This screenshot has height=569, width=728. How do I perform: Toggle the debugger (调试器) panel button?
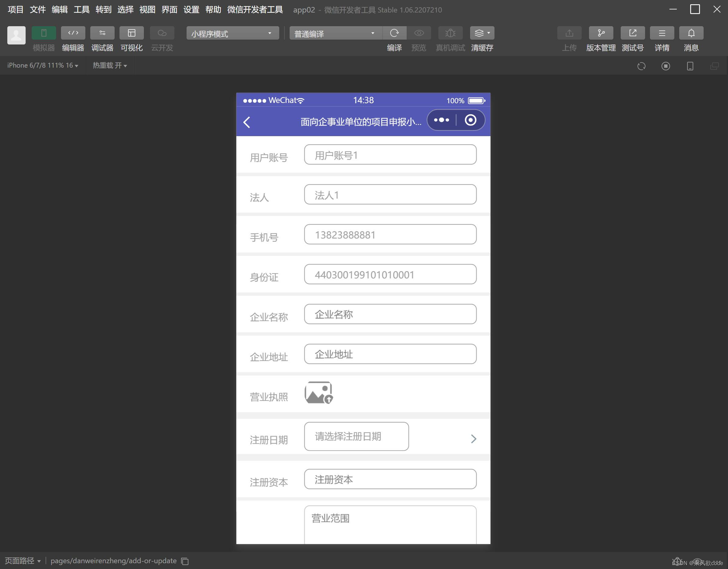(x=102, y=33)
